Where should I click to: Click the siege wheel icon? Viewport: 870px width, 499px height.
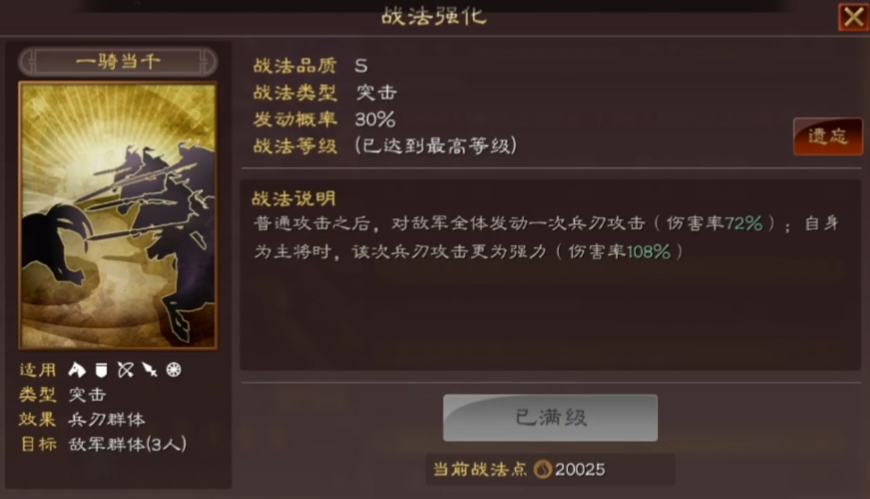(174, 370)
